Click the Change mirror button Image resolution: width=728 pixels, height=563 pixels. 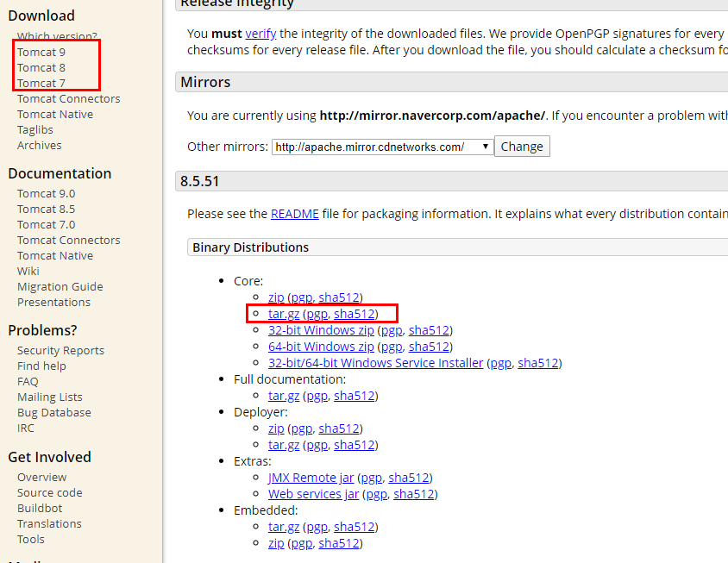click(522, 147)
